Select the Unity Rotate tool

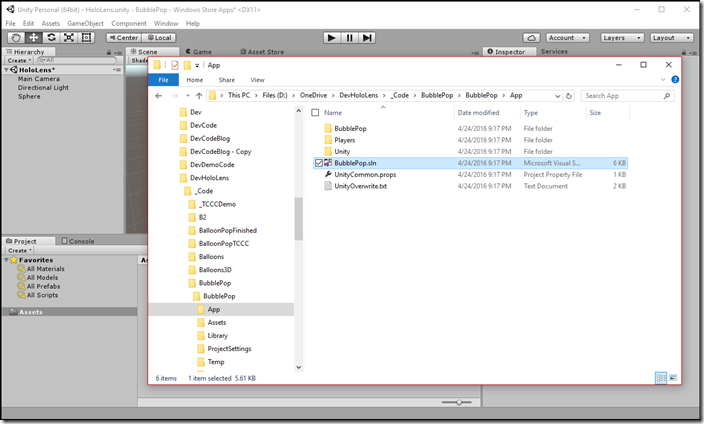51,38
